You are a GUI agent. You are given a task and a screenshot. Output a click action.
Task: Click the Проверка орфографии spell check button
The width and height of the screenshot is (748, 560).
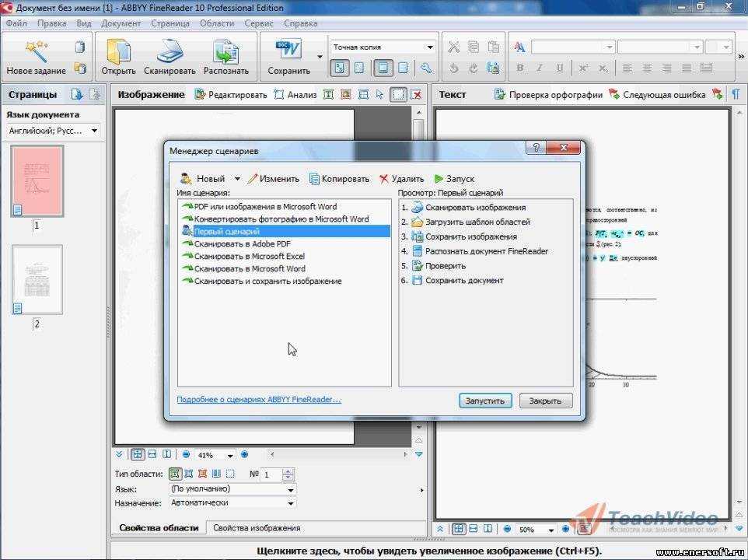pos(548,94)
